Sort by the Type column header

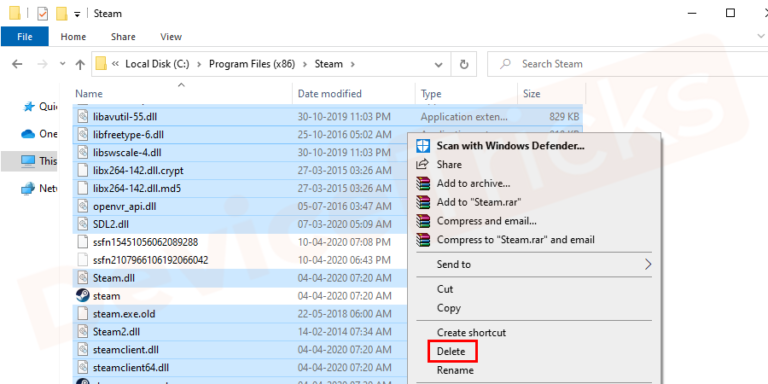click(x=431, y=94)
